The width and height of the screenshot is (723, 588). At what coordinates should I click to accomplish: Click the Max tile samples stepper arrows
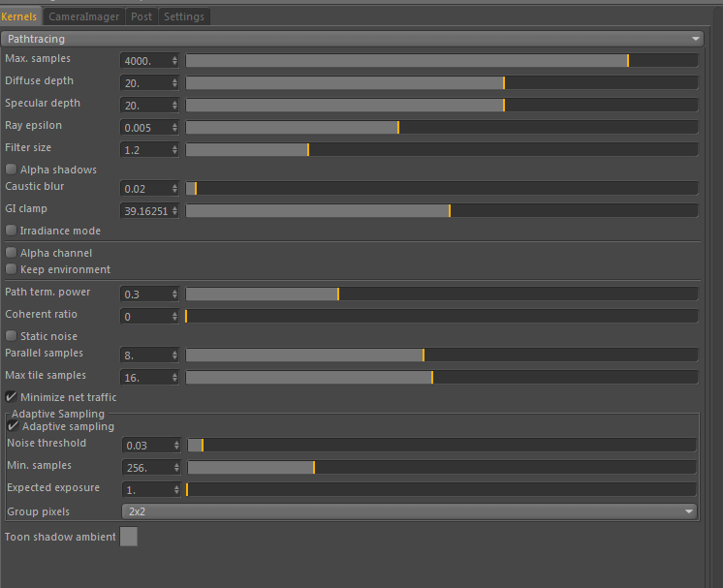pyautogui.click(x=174, y=378)
